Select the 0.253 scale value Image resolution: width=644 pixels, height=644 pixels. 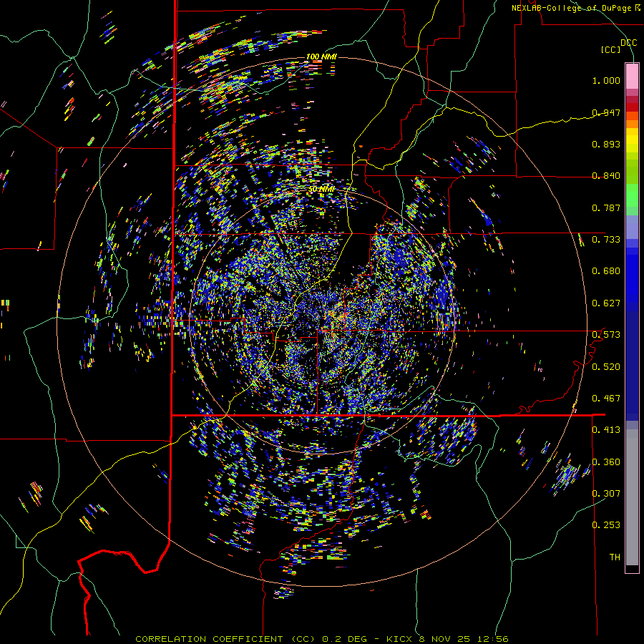click(x=606, y=525)
